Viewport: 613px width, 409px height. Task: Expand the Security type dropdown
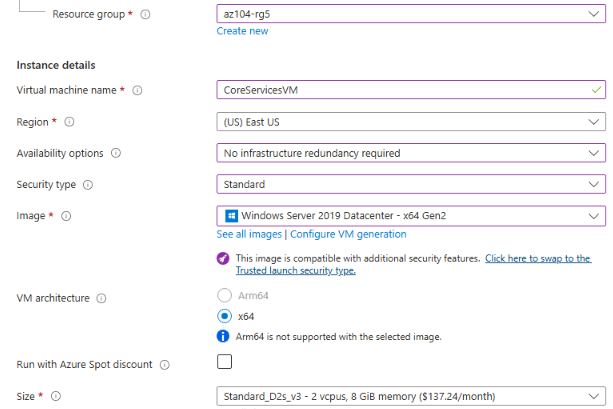coord(410,185)
